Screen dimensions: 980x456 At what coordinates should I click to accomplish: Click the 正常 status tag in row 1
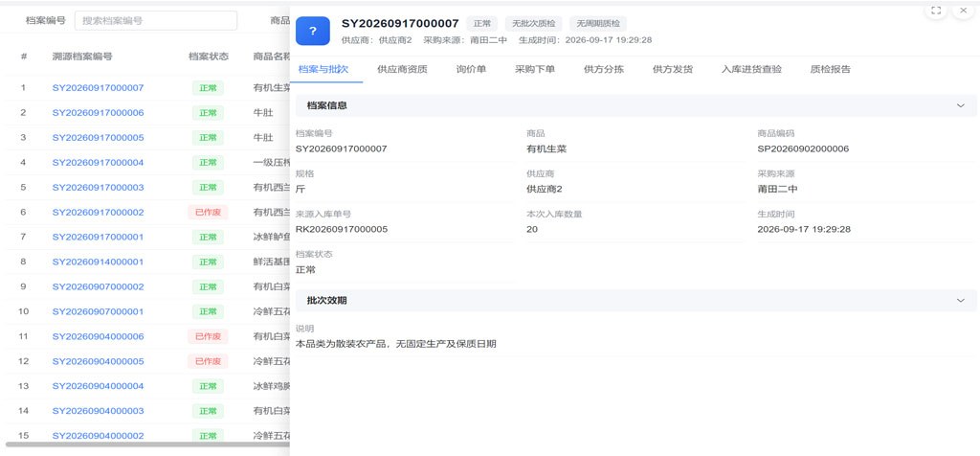pos(208,88)
